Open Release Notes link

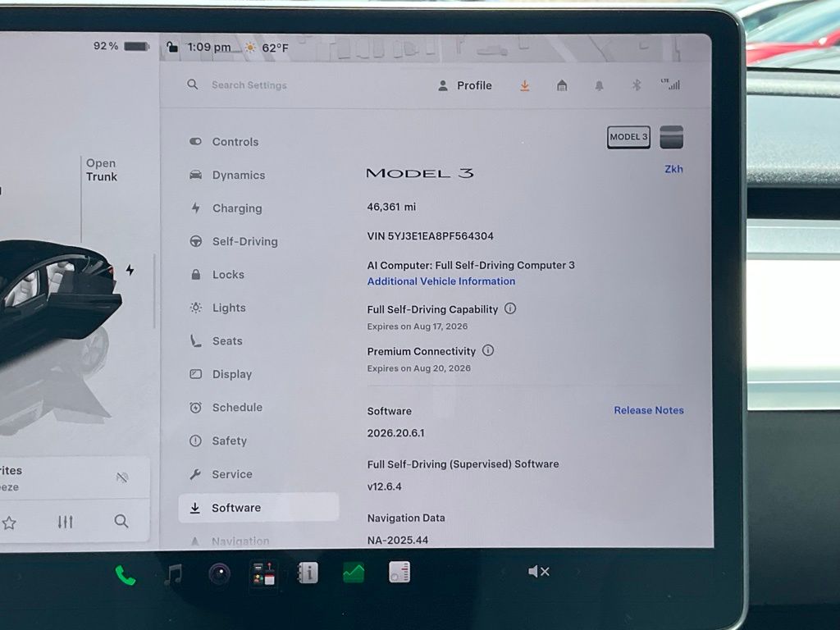click(649, 410)
